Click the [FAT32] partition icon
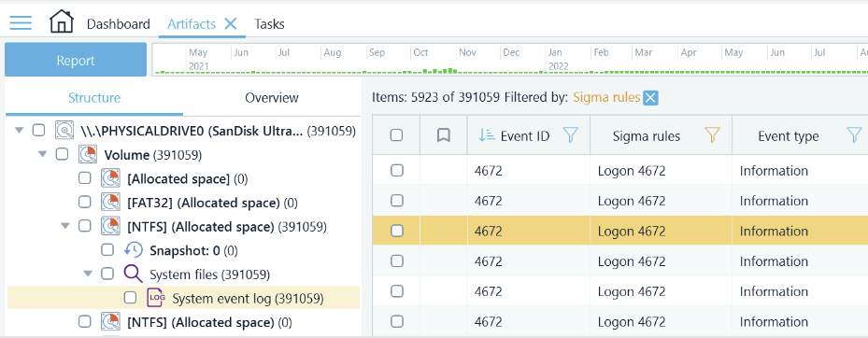The width and height of the screenshot is (868, 338). click(110, 203)
